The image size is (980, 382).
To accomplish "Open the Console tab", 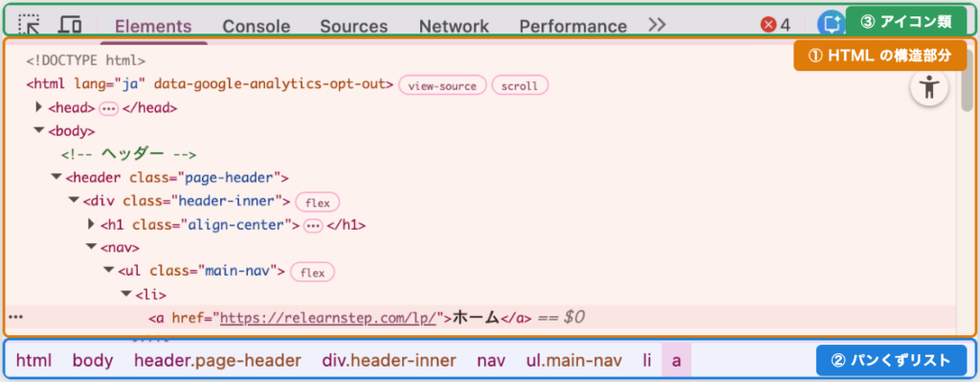I will (x=256, y=26).
